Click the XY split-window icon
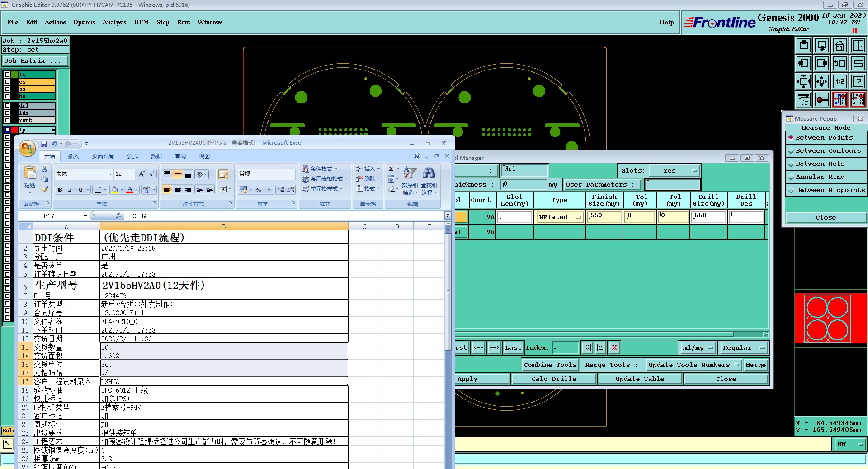 (858, 45)
